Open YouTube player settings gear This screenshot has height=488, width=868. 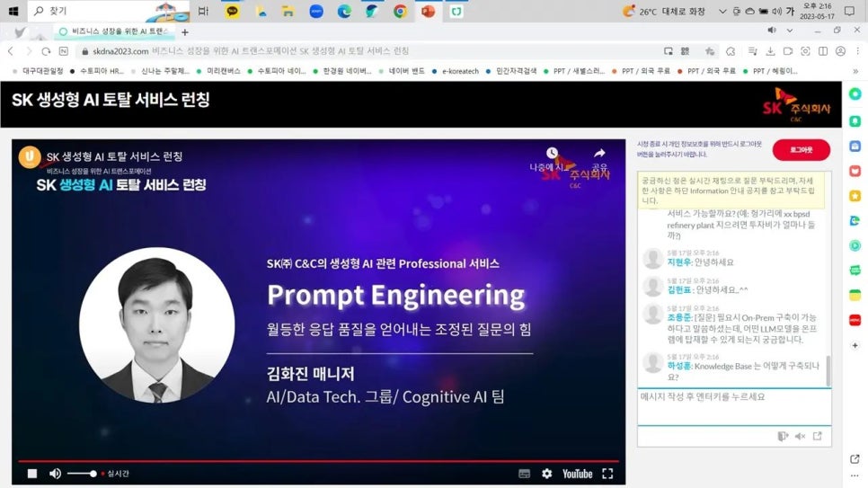pyautogui.click(x=547, y=474)
